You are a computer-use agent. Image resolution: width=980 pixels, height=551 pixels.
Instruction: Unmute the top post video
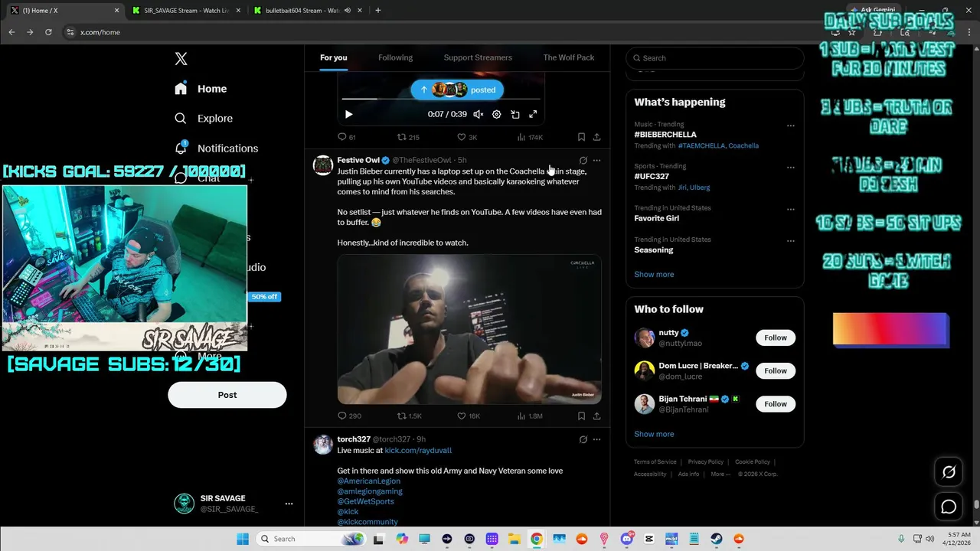point(478,114)
